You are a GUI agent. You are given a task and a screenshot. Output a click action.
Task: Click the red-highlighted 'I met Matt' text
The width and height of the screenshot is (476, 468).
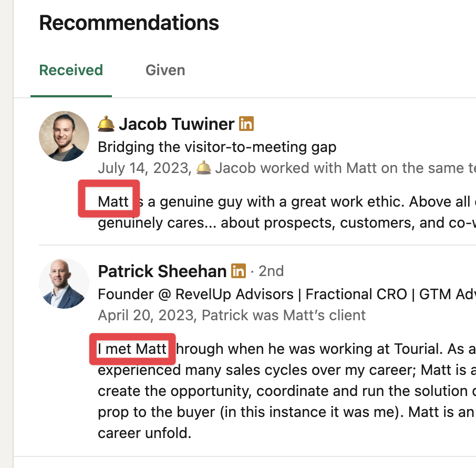tap(132, 349)
